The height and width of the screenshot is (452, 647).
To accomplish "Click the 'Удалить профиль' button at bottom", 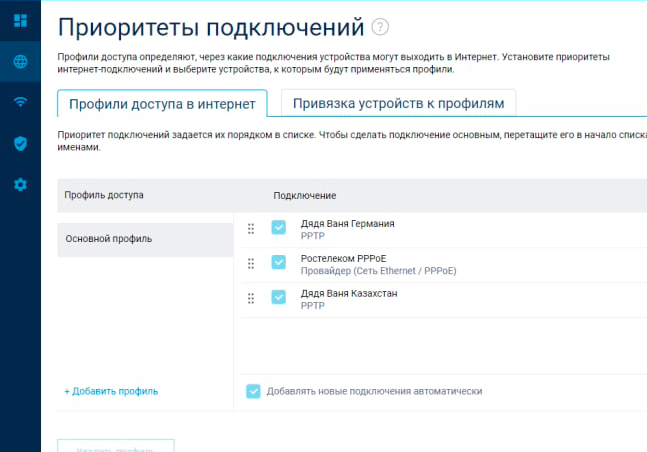I will coord(116,446).
